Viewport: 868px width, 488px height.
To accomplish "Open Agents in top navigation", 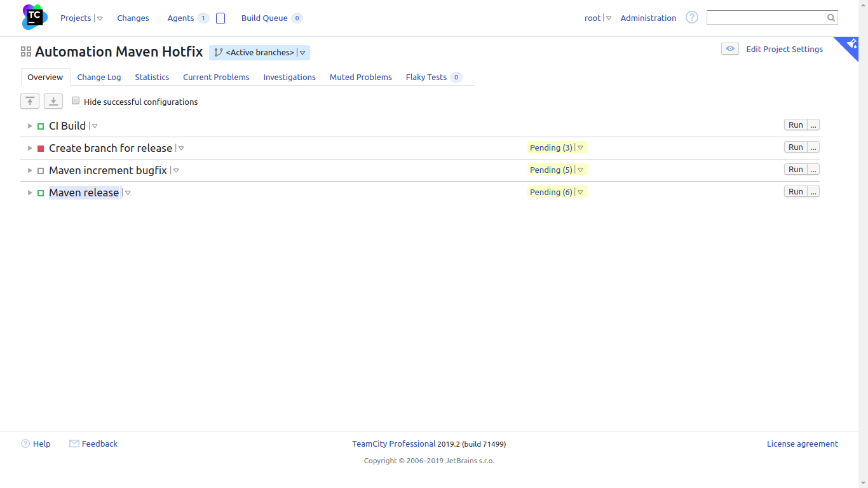I will (180, 18).
